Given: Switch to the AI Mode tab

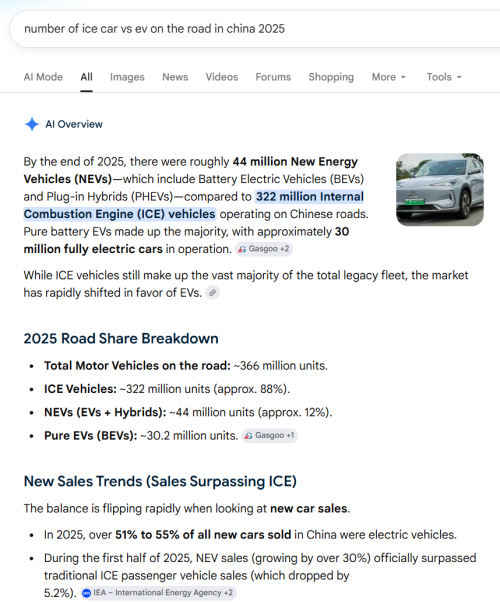Looking at the screenshot, I should click(x=43, y=77).
